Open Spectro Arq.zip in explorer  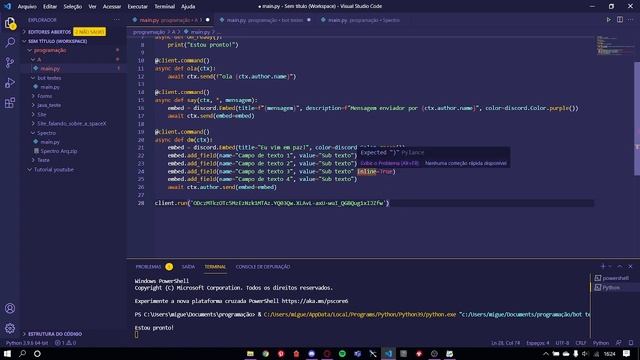[59, 151]
